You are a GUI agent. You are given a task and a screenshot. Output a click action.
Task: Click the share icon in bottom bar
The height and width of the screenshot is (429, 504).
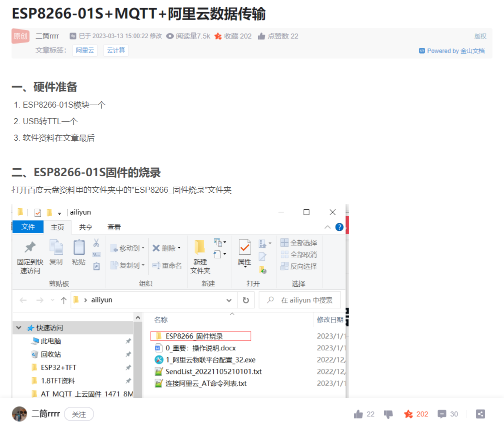point(480,414)
